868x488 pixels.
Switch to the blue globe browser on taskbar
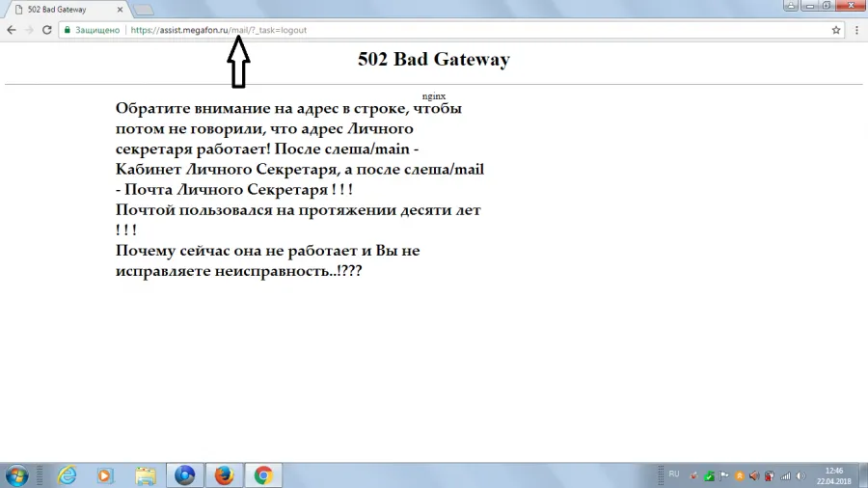point(185,475)
